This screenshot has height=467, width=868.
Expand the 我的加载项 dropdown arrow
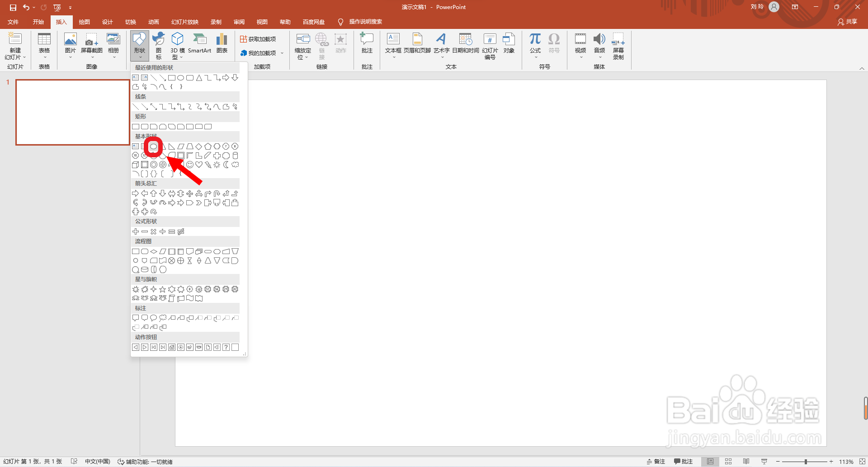pos(282,53)
